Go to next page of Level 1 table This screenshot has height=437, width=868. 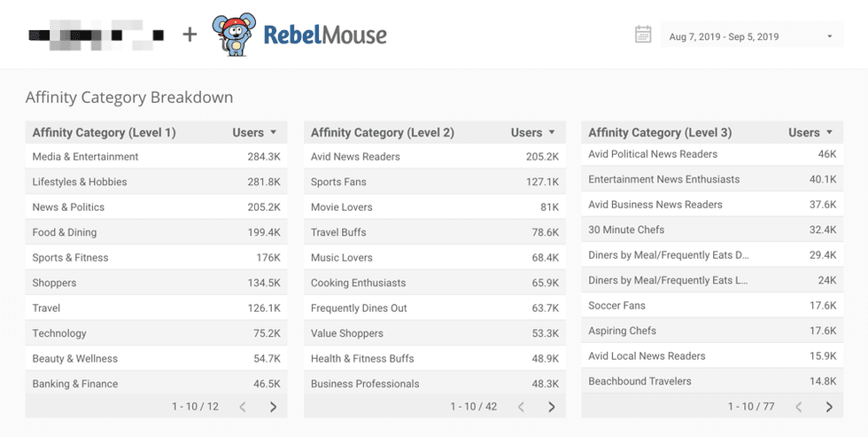point(273,407)
